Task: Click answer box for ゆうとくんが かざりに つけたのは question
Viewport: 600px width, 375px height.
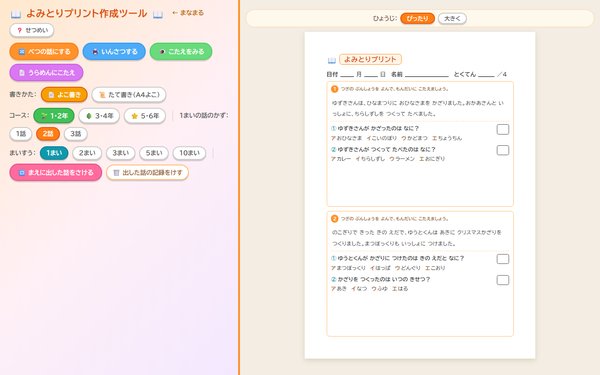Action: 503,259
